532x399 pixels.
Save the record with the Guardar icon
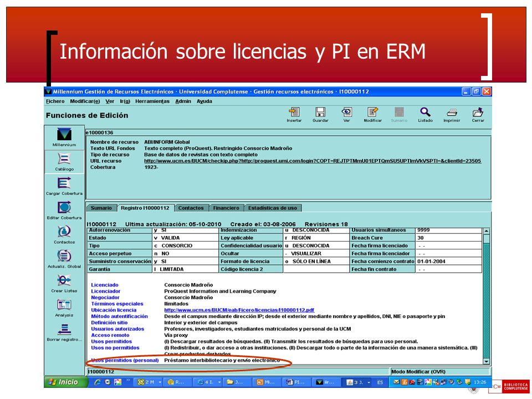[x=320, y=115]
